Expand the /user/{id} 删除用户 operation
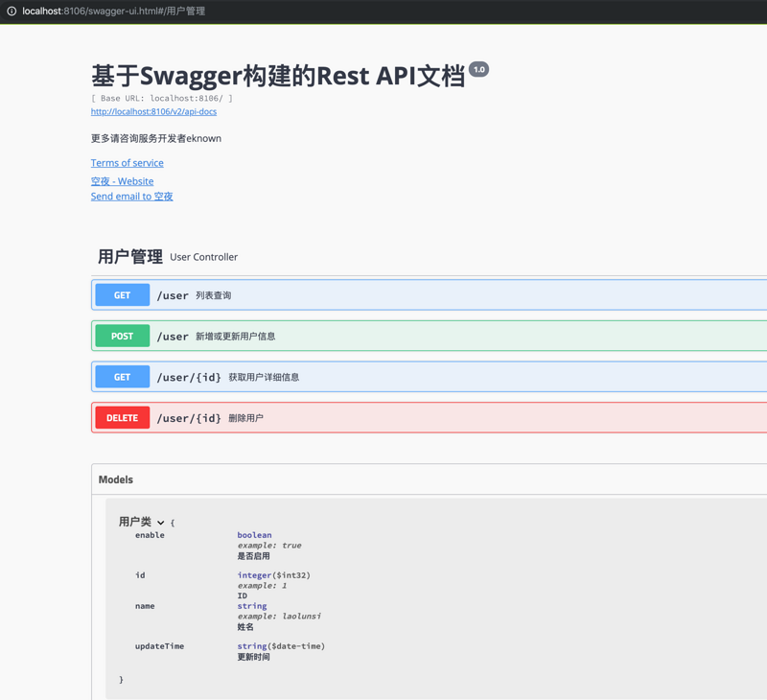The width and height of the screenshot is (767, 700). tap(383, 417)
